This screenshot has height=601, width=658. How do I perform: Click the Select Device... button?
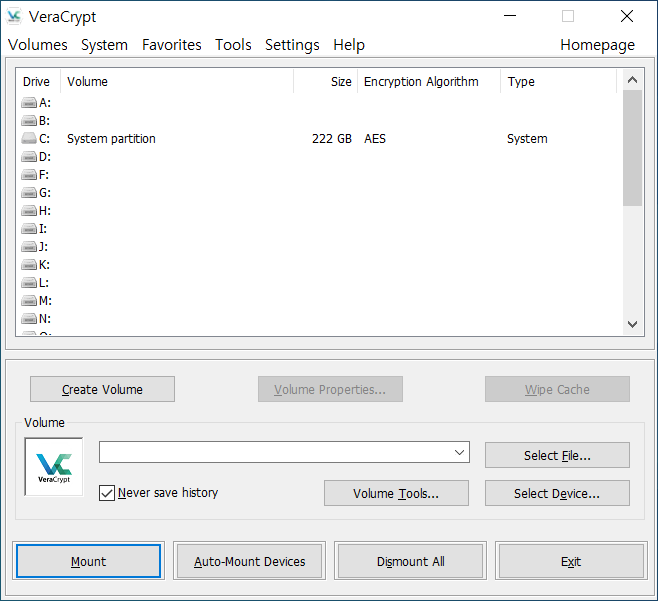point(557,493)
